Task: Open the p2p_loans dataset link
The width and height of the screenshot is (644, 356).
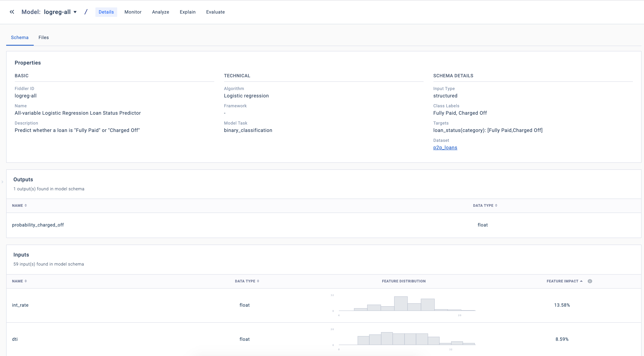Action: [x=445, y=148]
